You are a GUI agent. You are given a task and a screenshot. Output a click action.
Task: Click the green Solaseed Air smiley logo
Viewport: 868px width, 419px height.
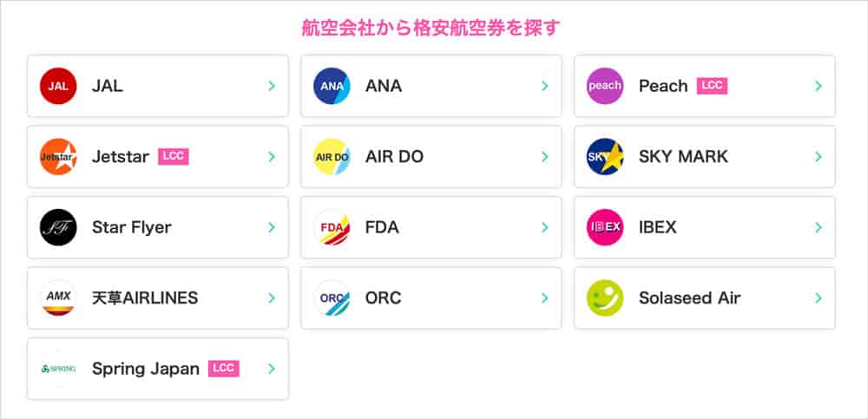pos(605,298)
